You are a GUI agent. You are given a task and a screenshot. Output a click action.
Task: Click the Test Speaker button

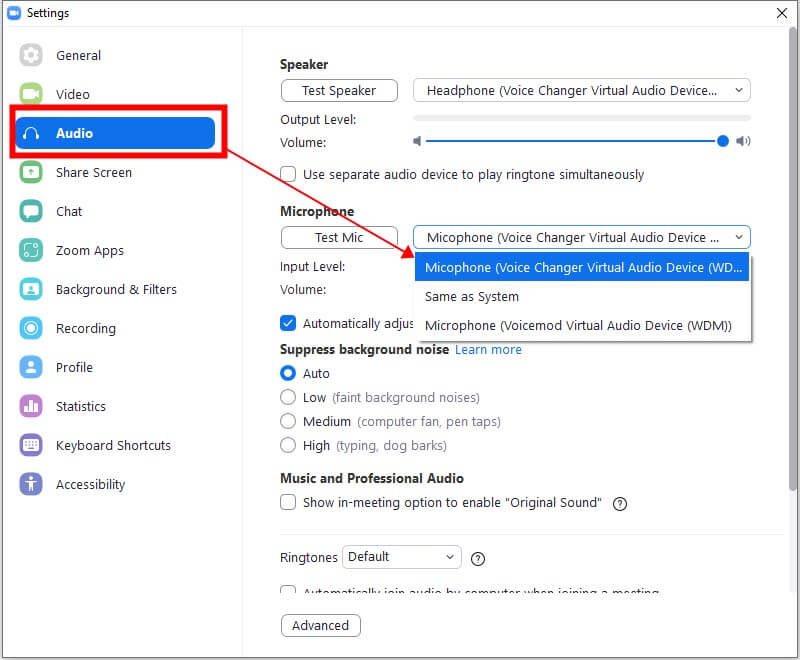click(x=339, y=90)
